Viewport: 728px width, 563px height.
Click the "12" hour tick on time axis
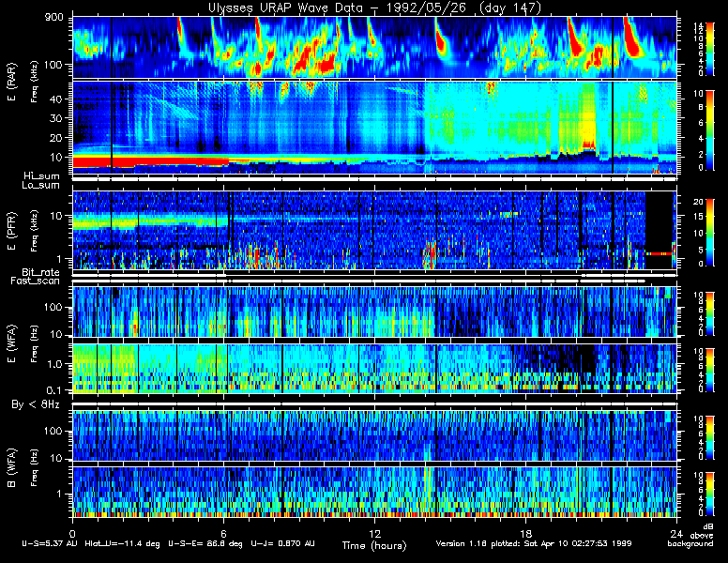(x=374, y=534)
